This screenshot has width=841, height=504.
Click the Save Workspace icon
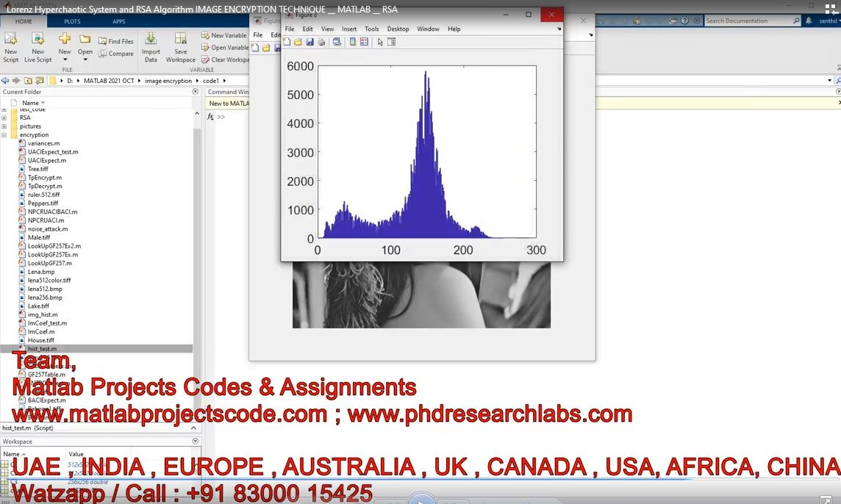(181, 39)
